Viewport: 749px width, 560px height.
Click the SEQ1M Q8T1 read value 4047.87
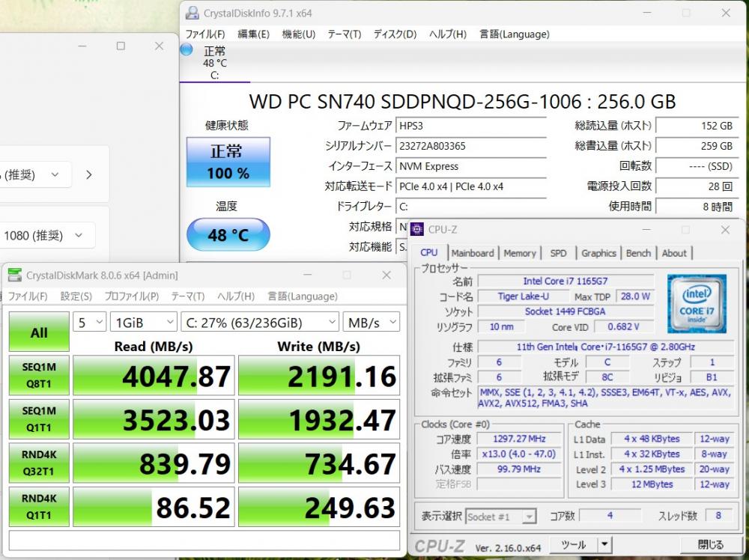[154, 375]
